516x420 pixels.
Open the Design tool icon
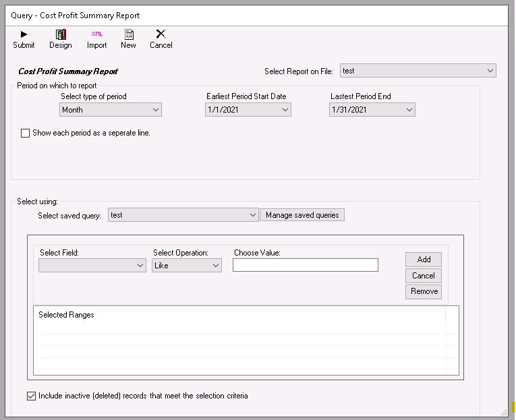point(61,34)
